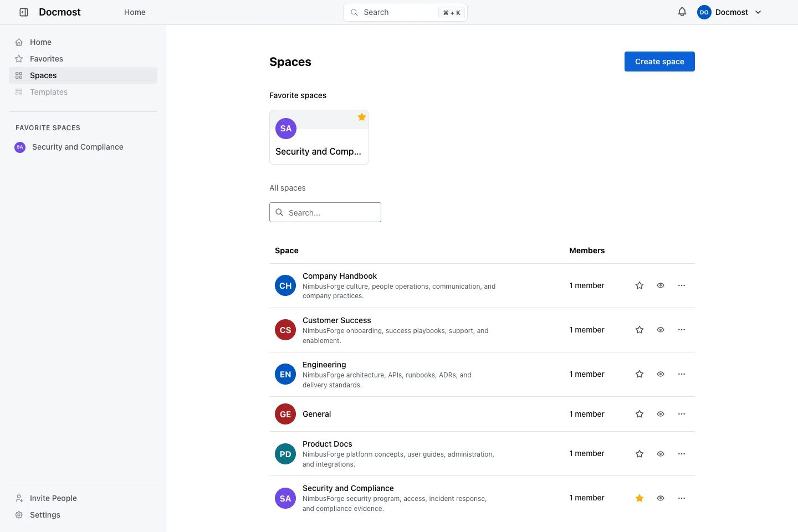
Task: Open more options for Engineering
Action: pyautogui.click(x=682, y=374)
